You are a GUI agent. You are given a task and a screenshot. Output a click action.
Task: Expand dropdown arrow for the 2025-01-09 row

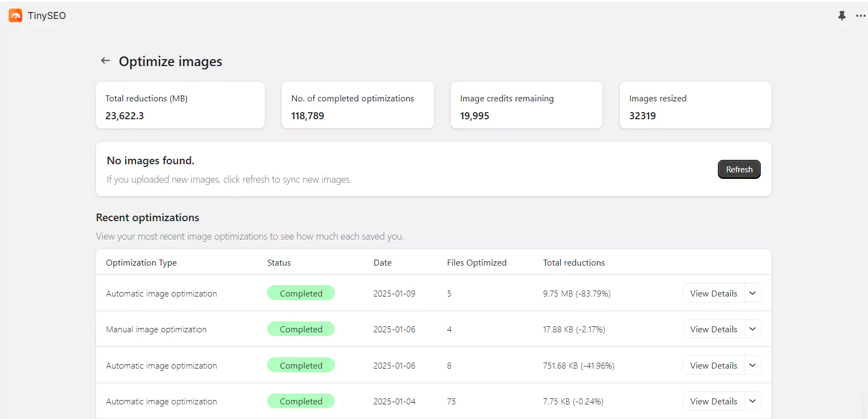[x=753, y=293]
